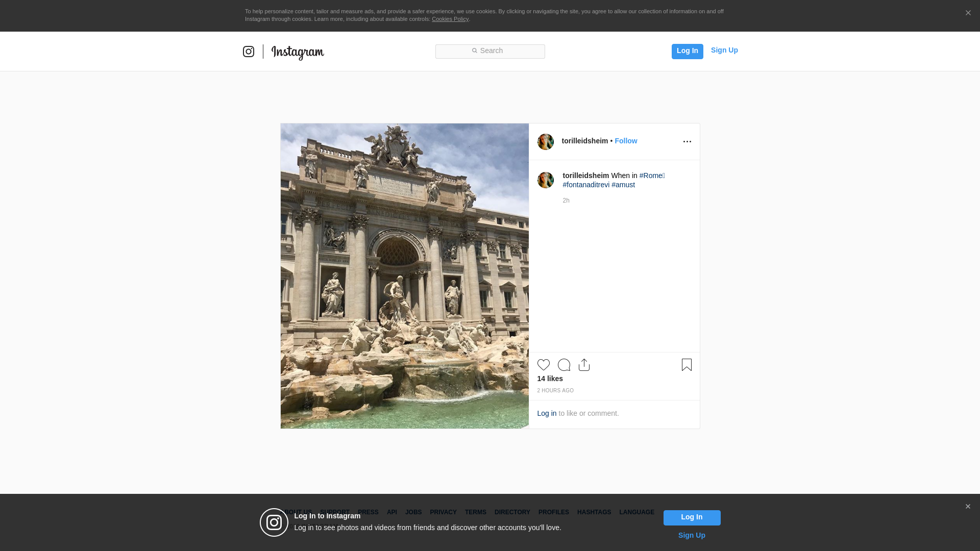The height and width of the screenshot is (551, 980).
Task: Open the three-dot more options menu
Action: (x=687, y=141)
